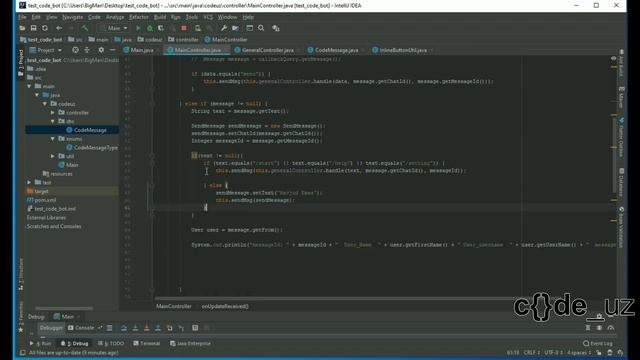Collapse the enums package node
The image size is (640, 360).
pos(53,139)
